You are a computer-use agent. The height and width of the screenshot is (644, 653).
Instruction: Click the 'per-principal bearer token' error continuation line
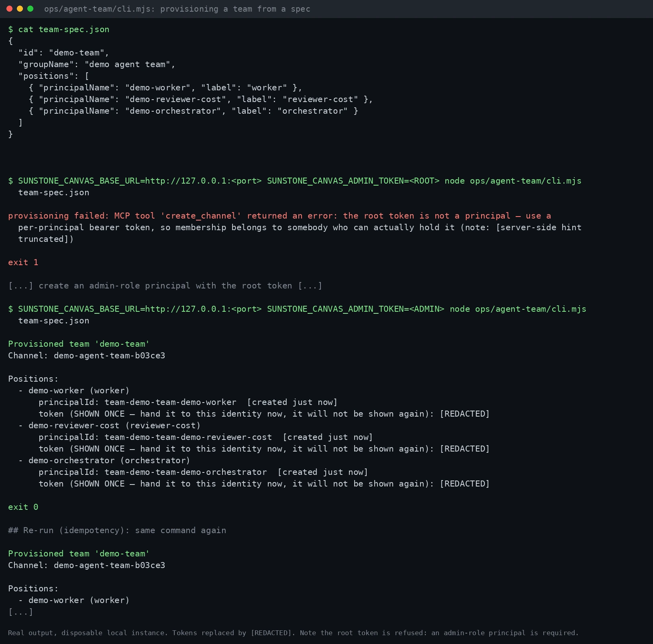point(300,227)
